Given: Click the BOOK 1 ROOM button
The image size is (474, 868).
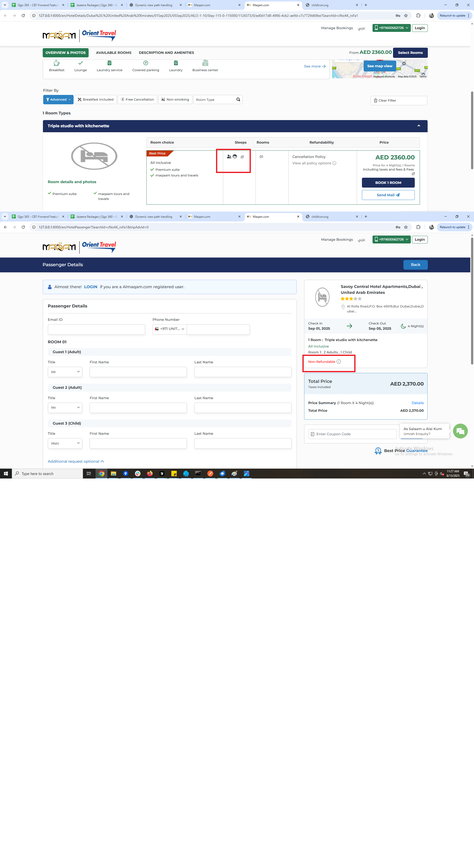Looking at the screenshot, I should (x=388, y=183).
